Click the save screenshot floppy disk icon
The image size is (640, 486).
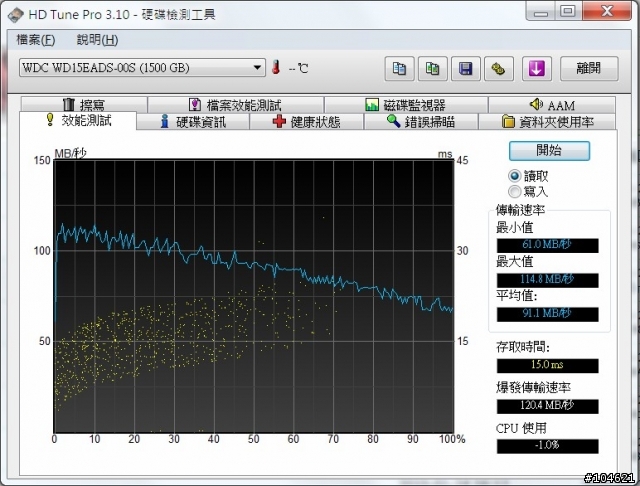point(466,69)
